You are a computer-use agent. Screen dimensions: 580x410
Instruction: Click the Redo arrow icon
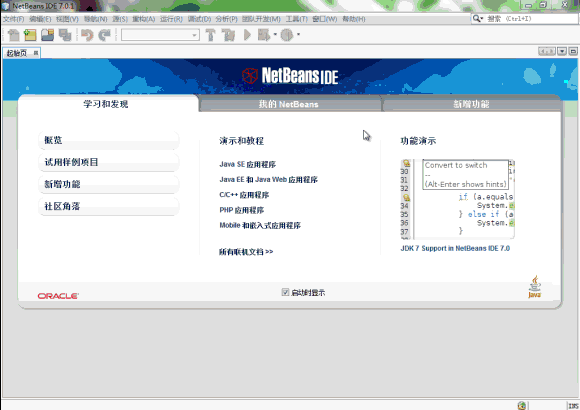pos(105,35)
